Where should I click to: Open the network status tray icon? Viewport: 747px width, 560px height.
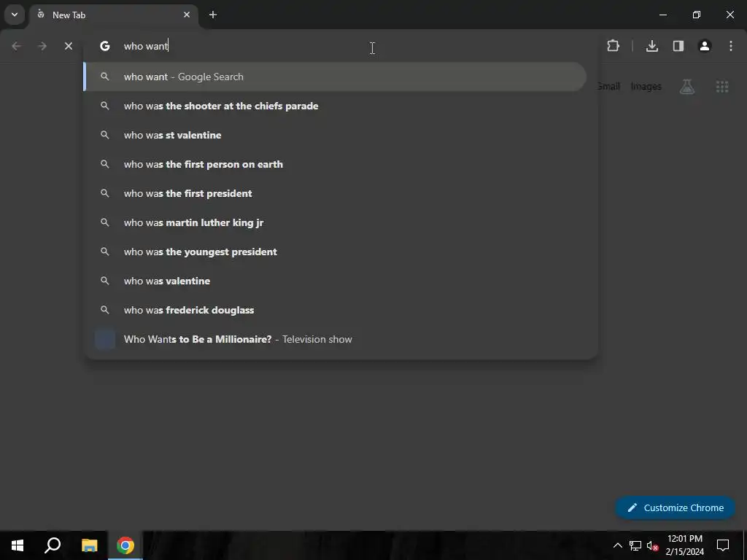pos(635,545)
